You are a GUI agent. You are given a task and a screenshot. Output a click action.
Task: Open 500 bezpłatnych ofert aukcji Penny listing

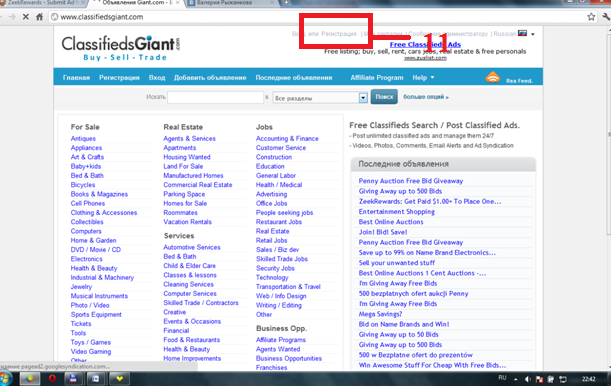[x=413, y=294]
